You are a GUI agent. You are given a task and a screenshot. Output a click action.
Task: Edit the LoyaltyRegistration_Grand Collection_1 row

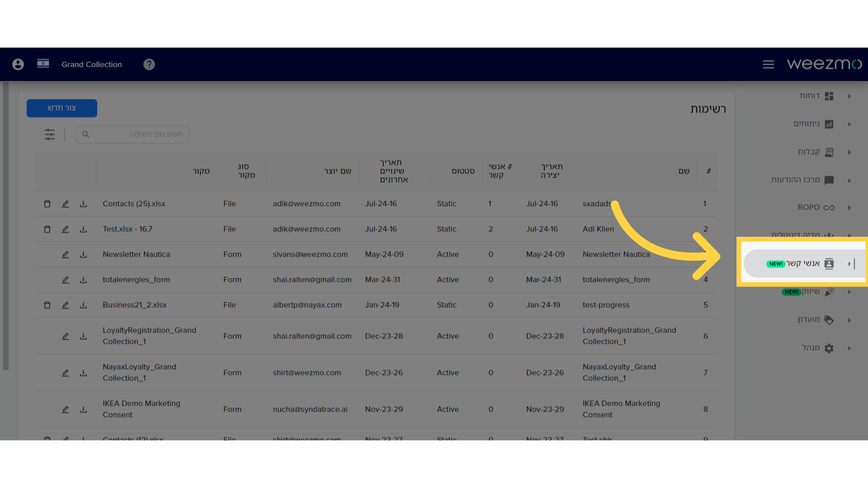pos(65,336)
